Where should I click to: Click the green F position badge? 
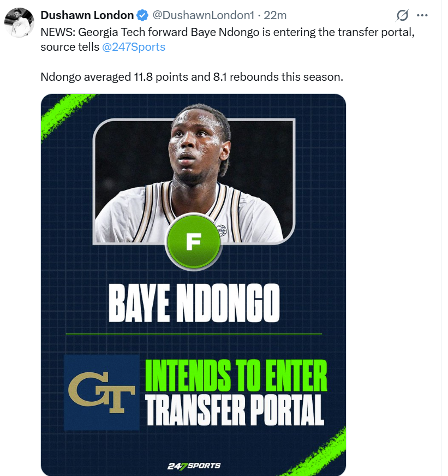pos(194,242)
